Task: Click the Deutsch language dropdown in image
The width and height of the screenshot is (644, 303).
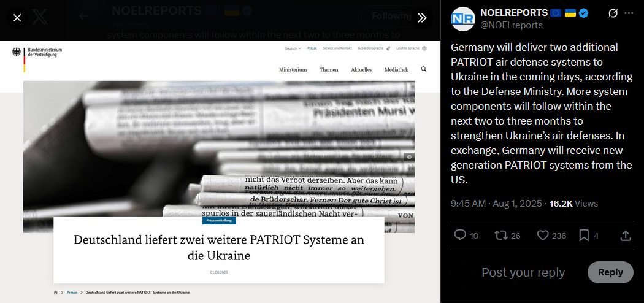Action: [293, 48]
